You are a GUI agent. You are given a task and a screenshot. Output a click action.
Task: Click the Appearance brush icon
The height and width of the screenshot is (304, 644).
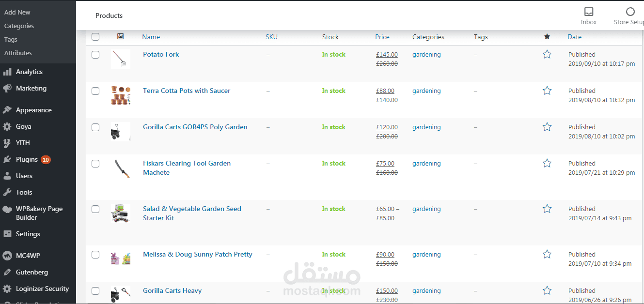7,110
